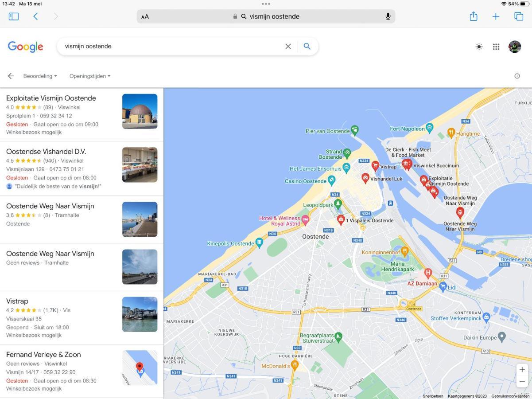The image size is (532, 399).
Task: Click Hotel & Wellness Royal Astrid marker
Action: [305, 220]
